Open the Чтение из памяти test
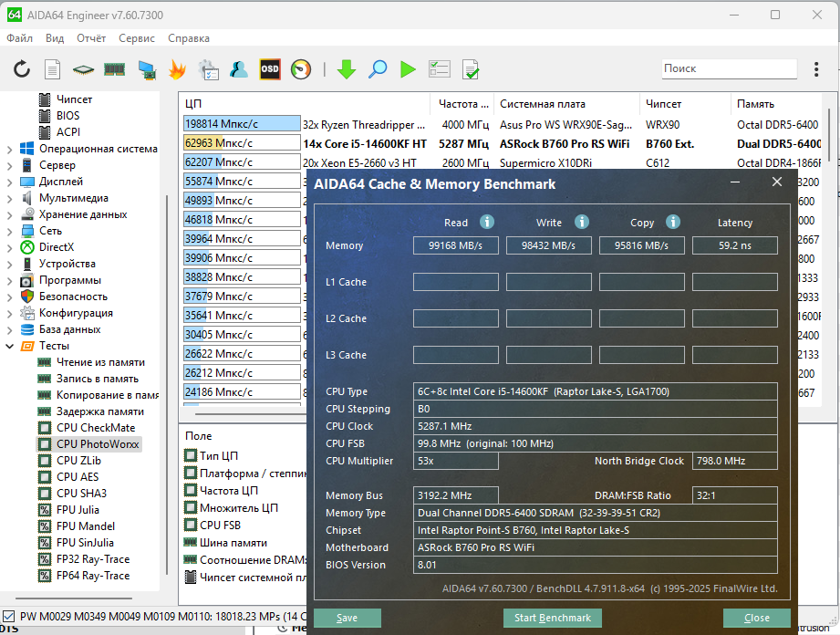840x635 pixels. pyautogui.click(x=100, y=362)
